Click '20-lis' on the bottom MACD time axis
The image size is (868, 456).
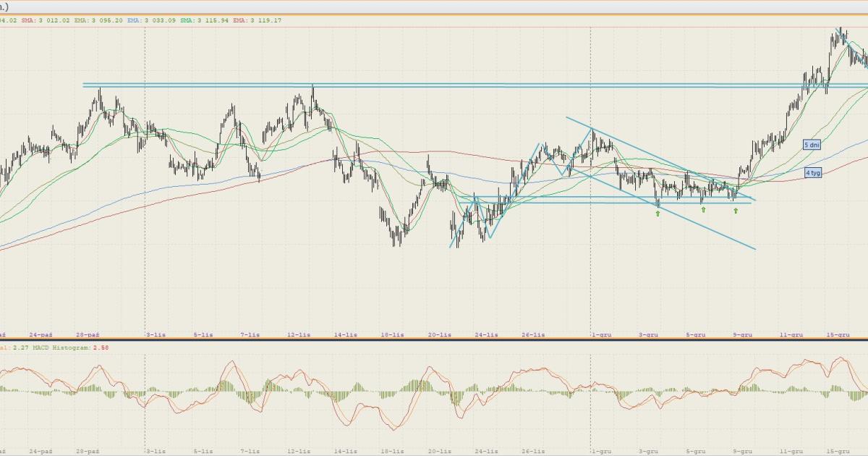coord(439,451)
